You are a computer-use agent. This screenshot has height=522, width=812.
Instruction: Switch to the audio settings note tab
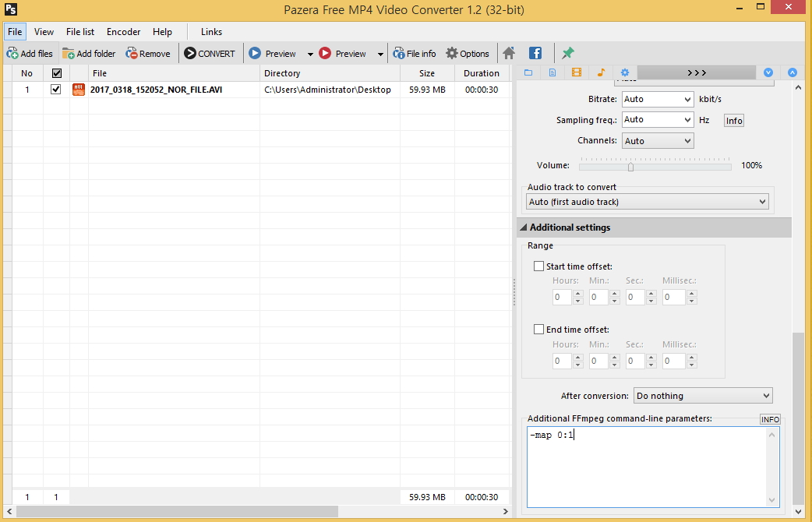click(601, 72)
